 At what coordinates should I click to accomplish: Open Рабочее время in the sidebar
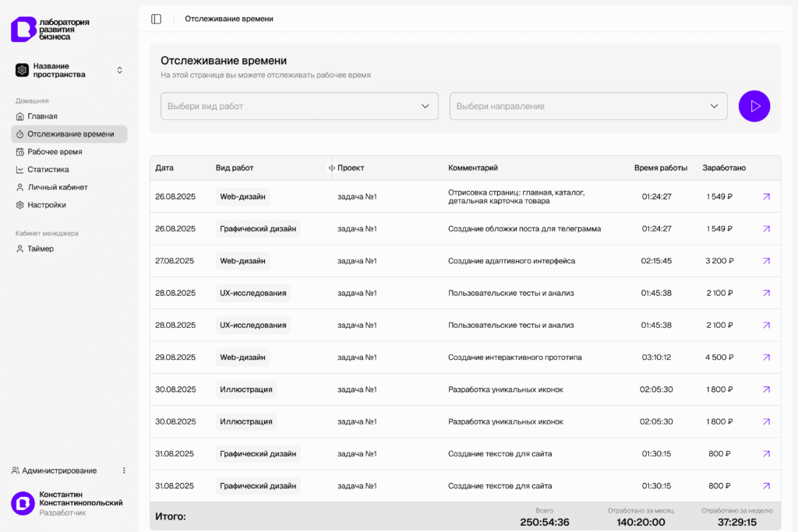coord(54,152)
